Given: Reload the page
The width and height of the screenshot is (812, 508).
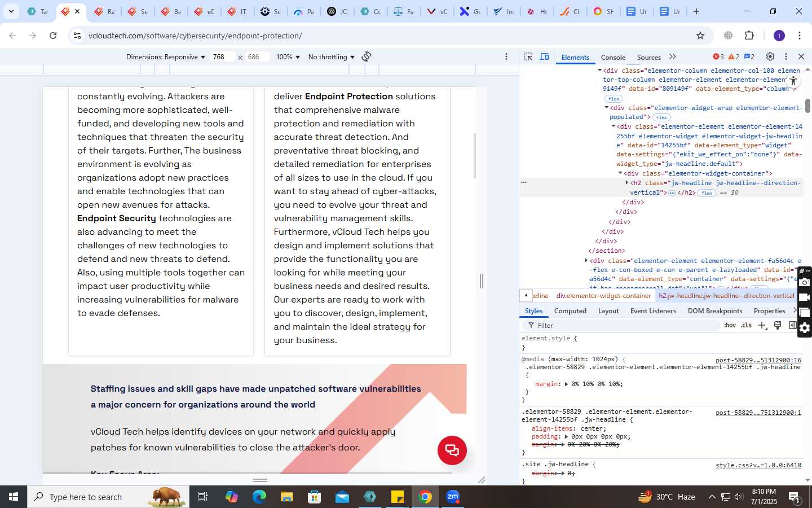Looking at the screenshot, I should click(x=53, y=36).
